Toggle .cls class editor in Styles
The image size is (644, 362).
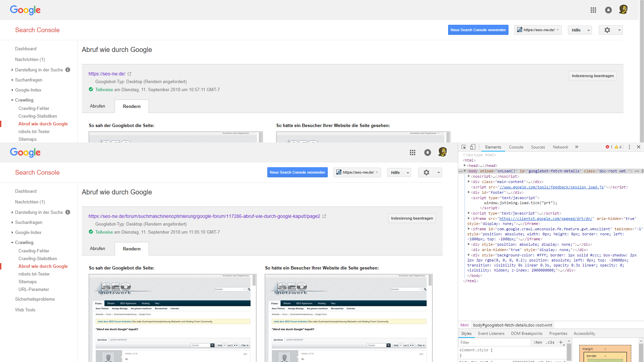pyautogui.click(x=550, y=342)
